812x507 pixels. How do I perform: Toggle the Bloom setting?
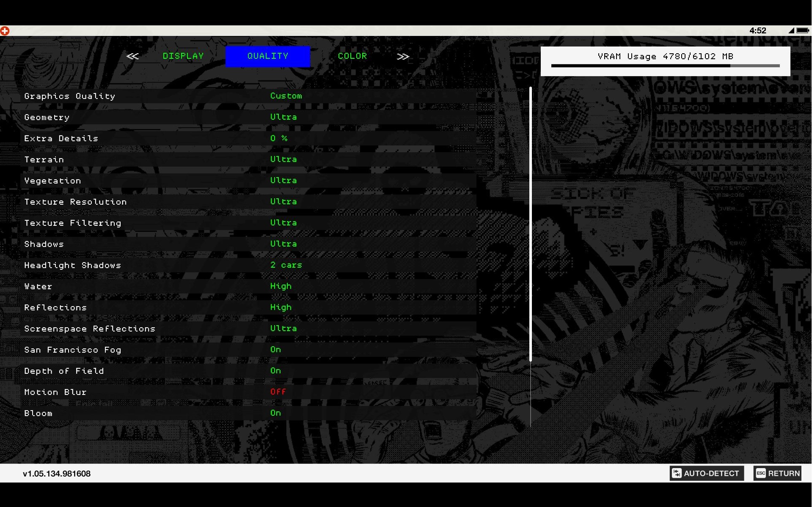[x=275, y=413]
